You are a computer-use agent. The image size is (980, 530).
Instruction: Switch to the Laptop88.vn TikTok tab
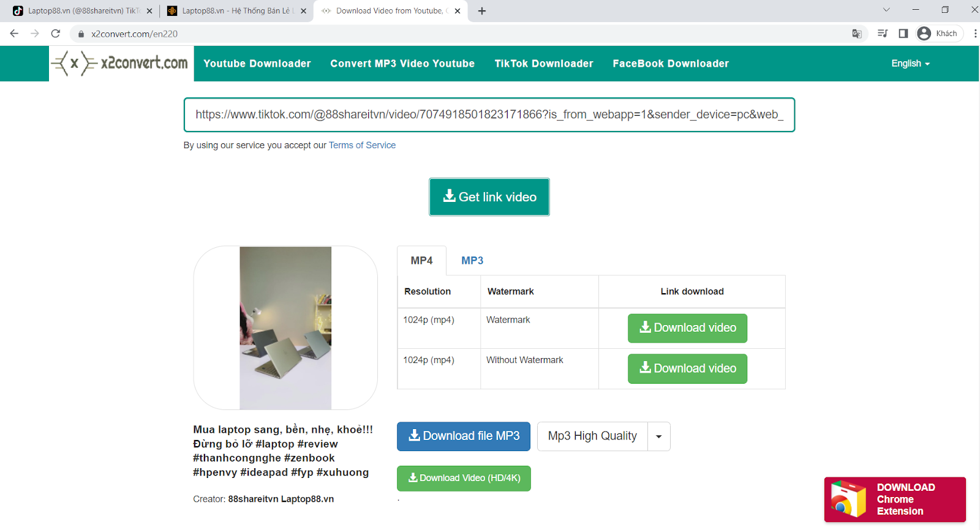point(83,11)
